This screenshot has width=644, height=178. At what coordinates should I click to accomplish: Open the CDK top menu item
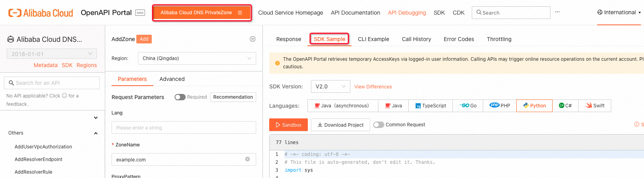(x=458, y=13)
